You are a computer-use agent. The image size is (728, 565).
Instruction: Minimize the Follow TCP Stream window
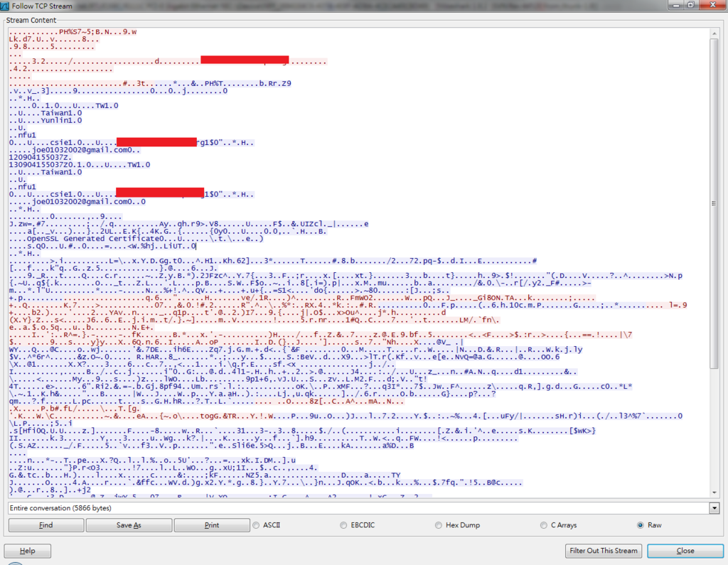click(x=675, y=5)
